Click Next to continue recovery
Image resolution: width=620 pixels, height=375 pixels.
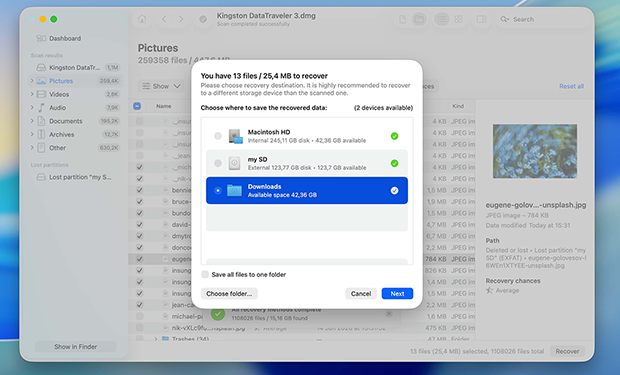pyautogui.click(x=397, y=294)
